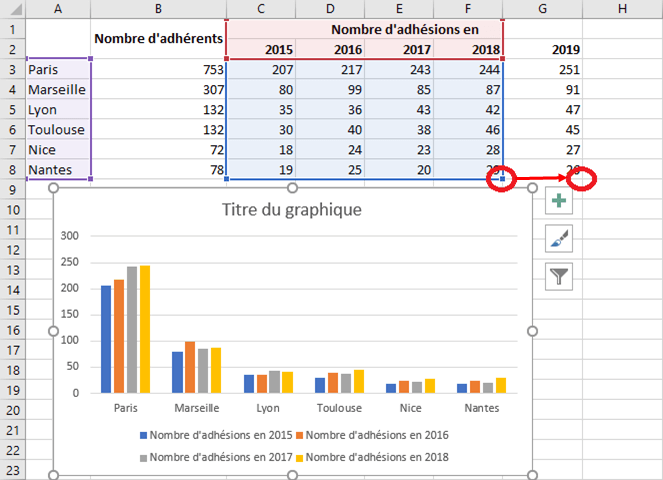Select the 2017 column heading cell

click(x=399, y=49)
